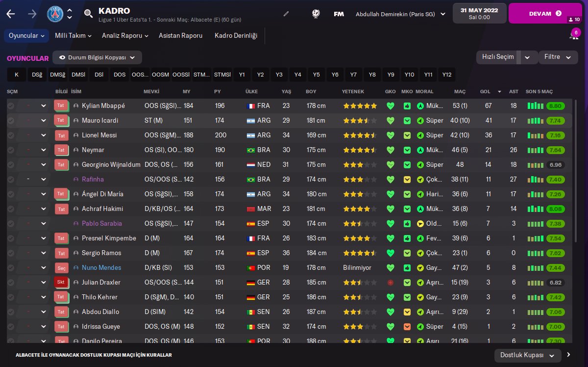Click the pencil edit icon
The image size is (588, 367).
pyautogui.click(x=286, y=14)
